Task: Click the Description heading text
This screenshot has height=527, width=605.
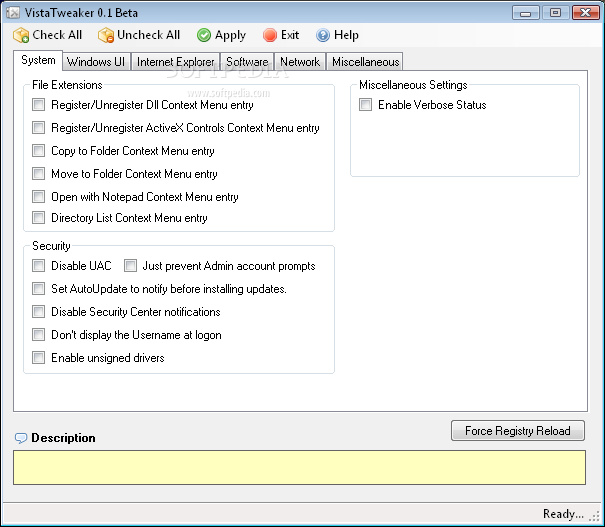Action: tap(63, 438)
